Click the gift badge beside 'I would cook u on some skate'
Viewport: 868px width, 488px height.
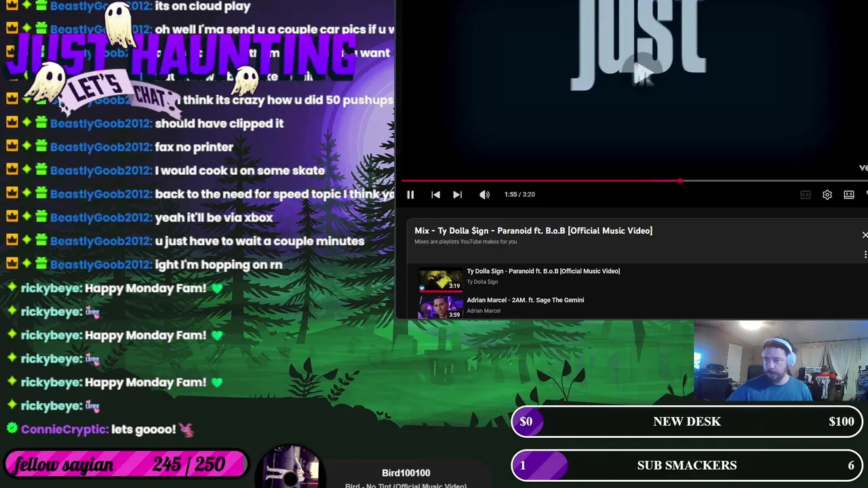tap(41, 170)
